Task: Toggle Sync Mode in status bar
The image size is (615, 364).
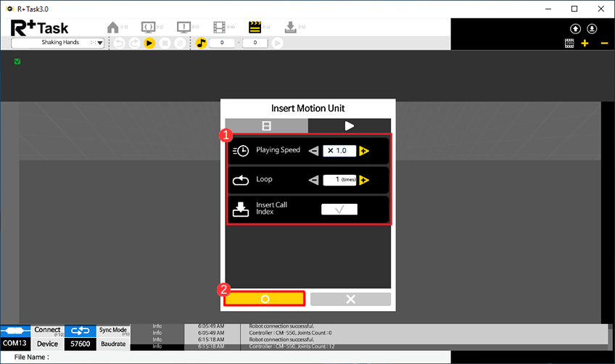Action: click(x=113, y=331)
